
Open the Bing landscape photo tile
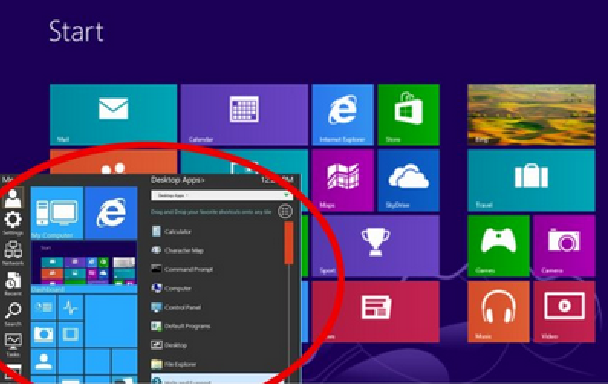tap(531, 115)
